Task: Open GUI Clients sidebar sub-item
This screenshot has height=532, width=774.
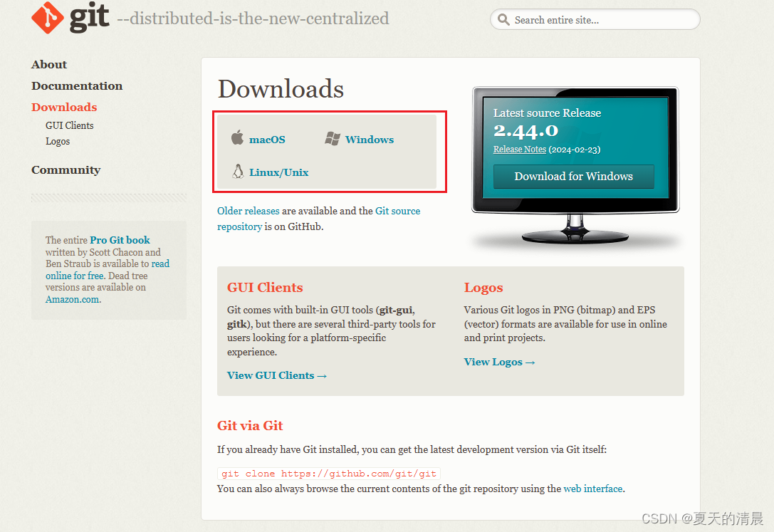Action: pyautogui.click(x=70, y=125)
